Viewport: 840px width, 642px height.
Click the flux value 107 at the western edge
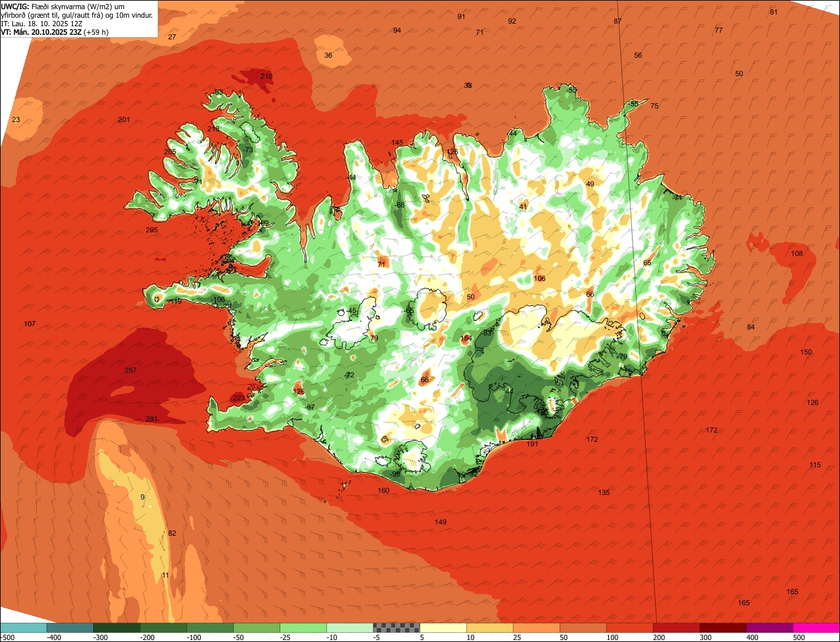click(30, 324)
